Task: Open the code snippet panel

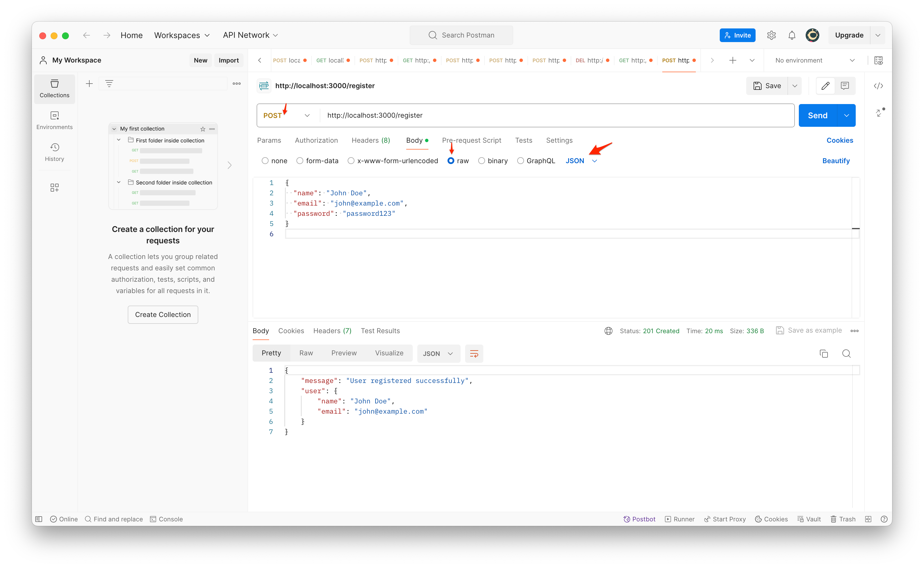Action: pyautogui.click(x=878, y=86)
